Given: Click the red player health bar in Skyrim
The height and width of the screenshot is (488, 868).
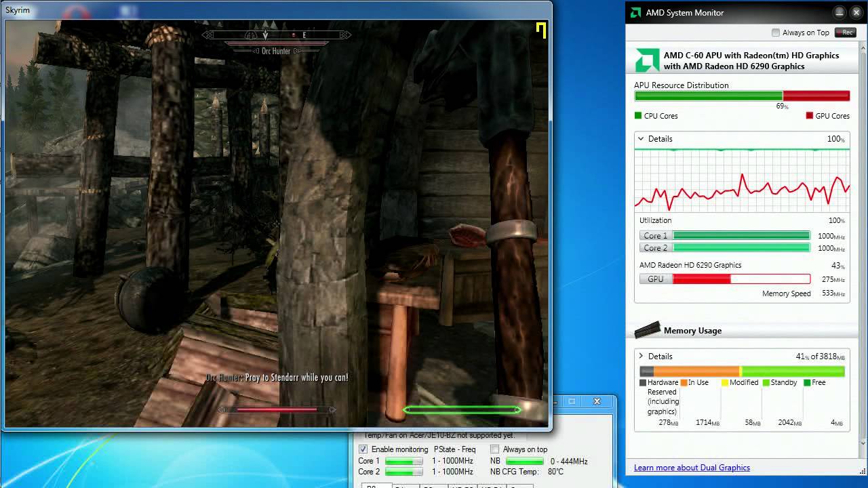Looking at the screenshot, I should [277, 409].
